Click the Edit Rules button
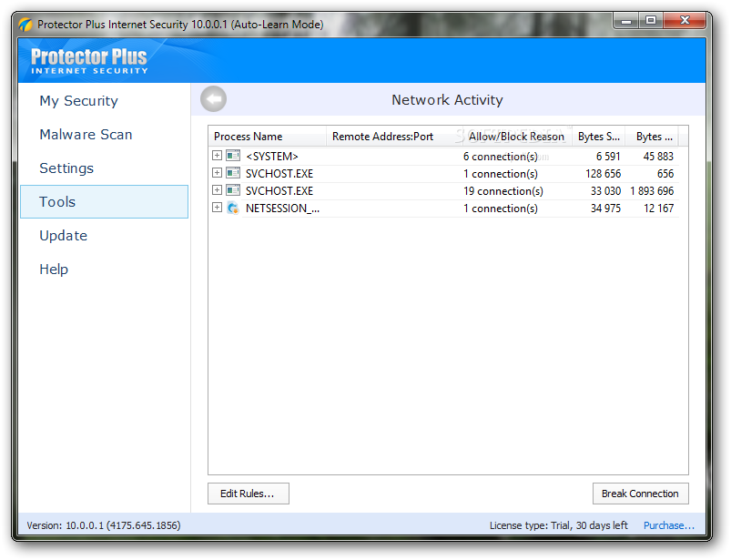The image size is (731, 560). [x=249, y=494]
